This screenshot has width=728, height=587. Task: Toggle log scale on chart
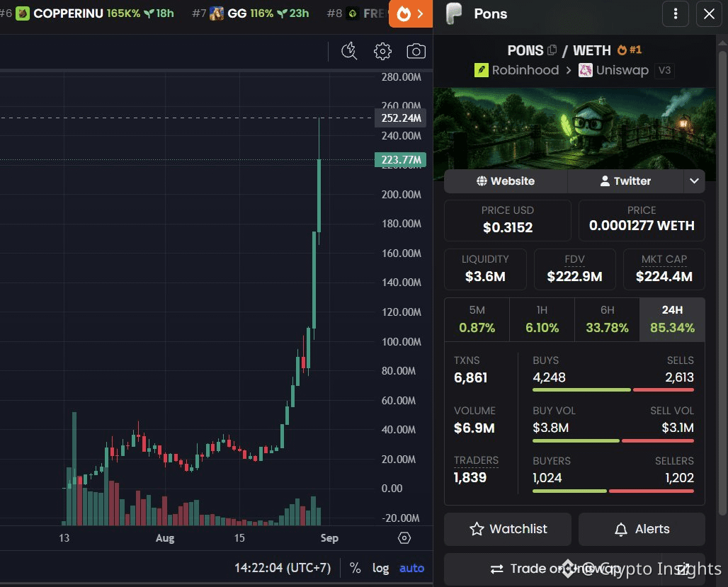click(380, 568)
